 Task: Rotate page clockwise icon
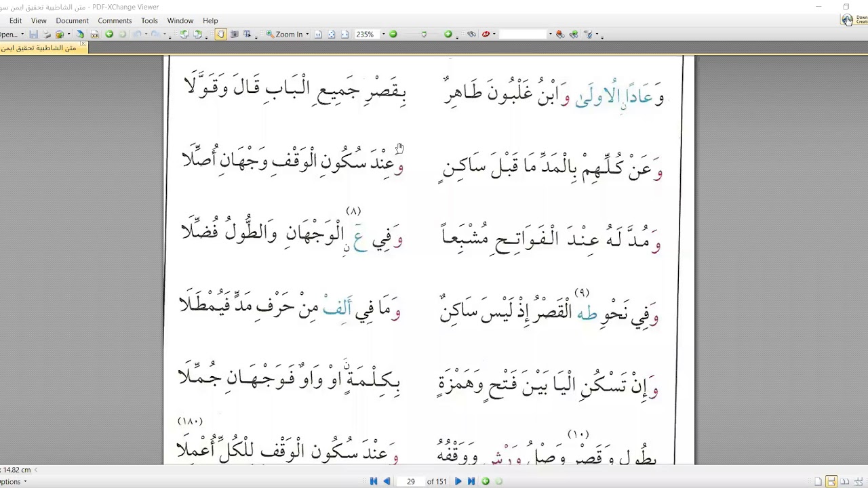(197, 34)
